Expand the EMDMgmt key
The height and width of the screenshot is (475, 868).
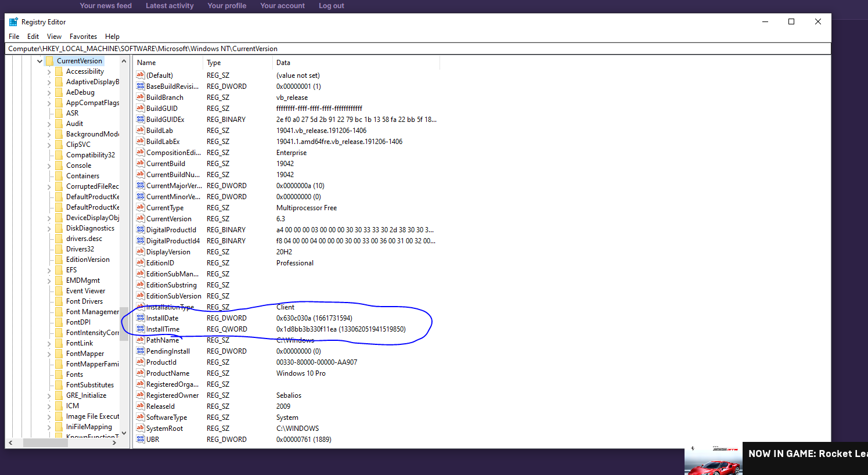coord(49,280)
